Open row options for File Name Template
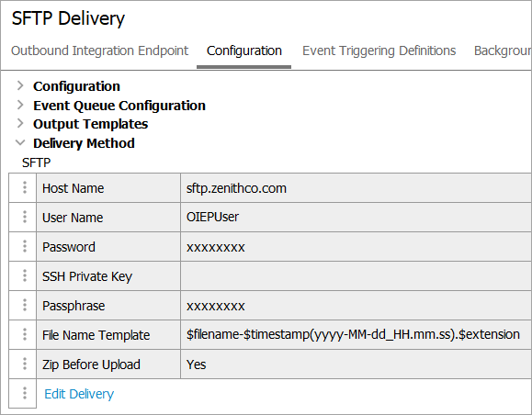The width and height of the screenshot is (532, 415). [25, 334]
